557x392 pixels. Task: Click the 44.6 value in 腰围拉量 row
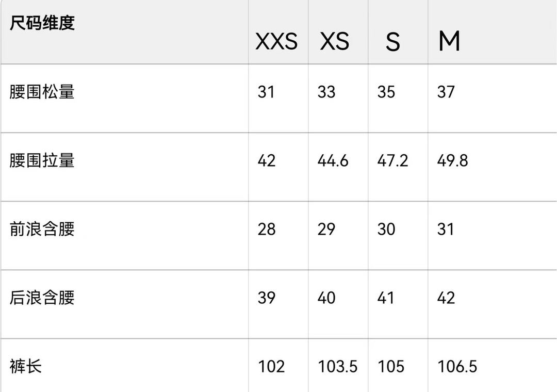(x=333, y=160)
